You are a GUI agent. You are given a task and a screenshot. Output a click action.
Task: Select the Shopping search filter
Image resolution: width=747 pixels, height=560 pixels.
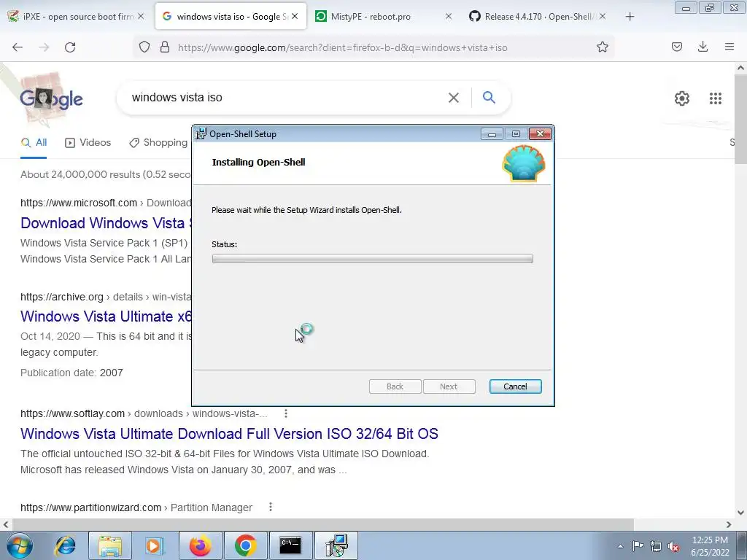158,142
